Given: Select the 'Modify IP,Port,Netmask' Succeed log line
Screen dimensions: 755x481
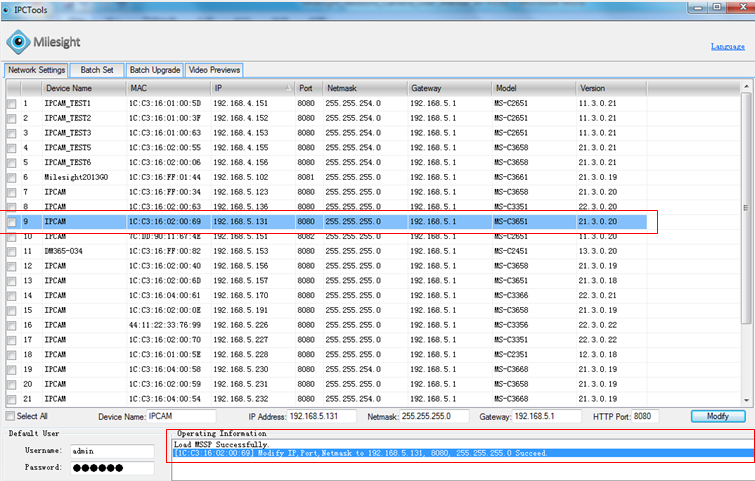Looking at the screenshot, I should [x=463, y=453].
